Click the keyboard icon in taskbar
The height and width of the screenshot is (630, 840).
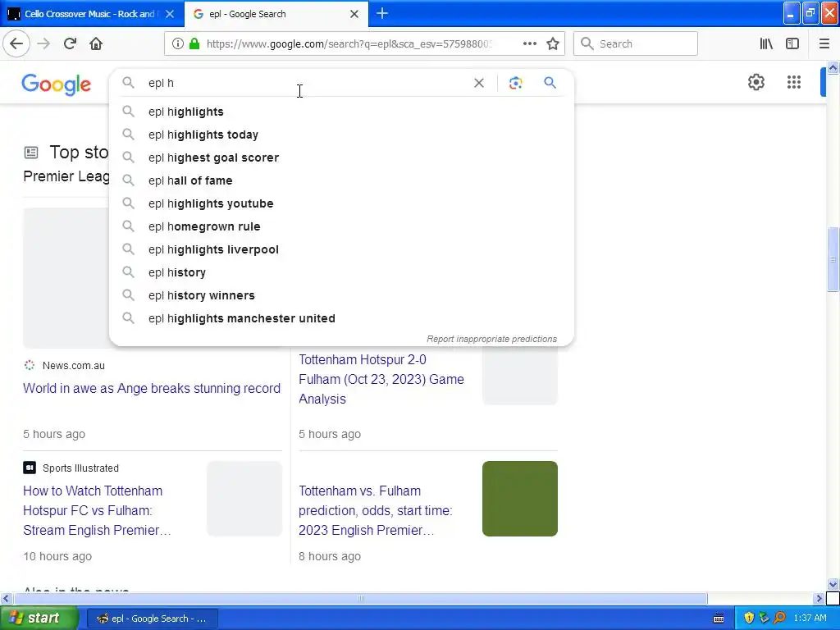point(719,619)
